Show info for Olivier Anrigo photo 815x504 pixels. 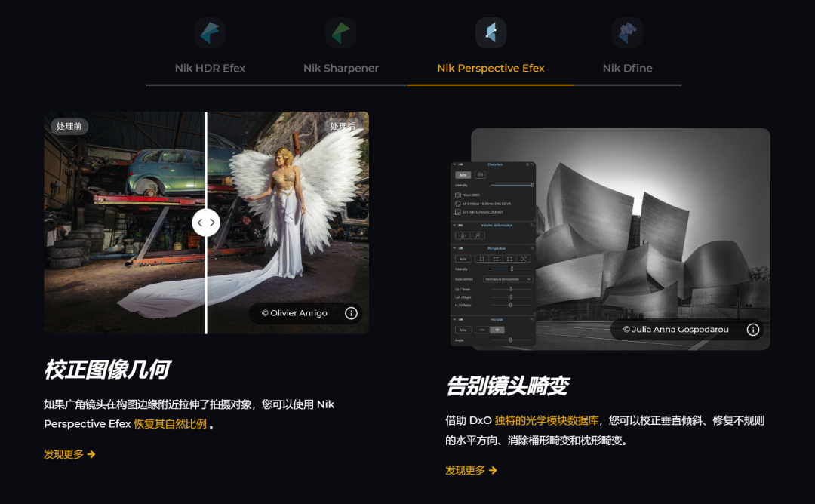[352, 313]
